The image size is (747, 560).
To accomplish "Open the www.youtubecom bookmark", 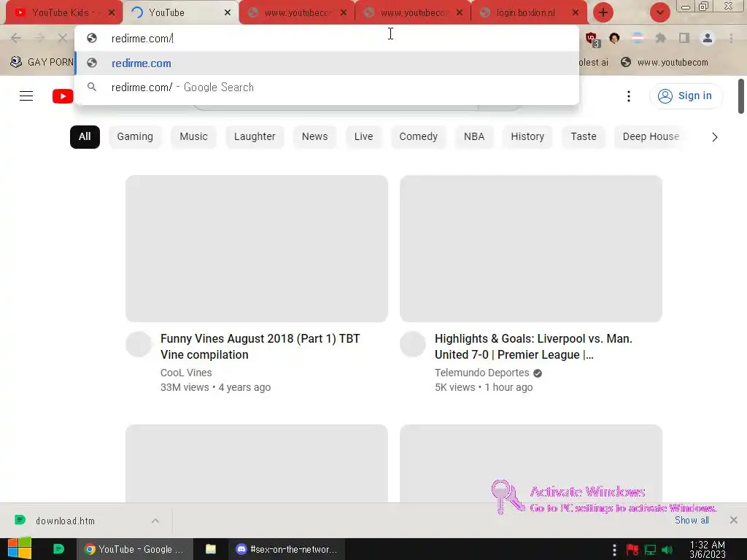I will point(665,63).
